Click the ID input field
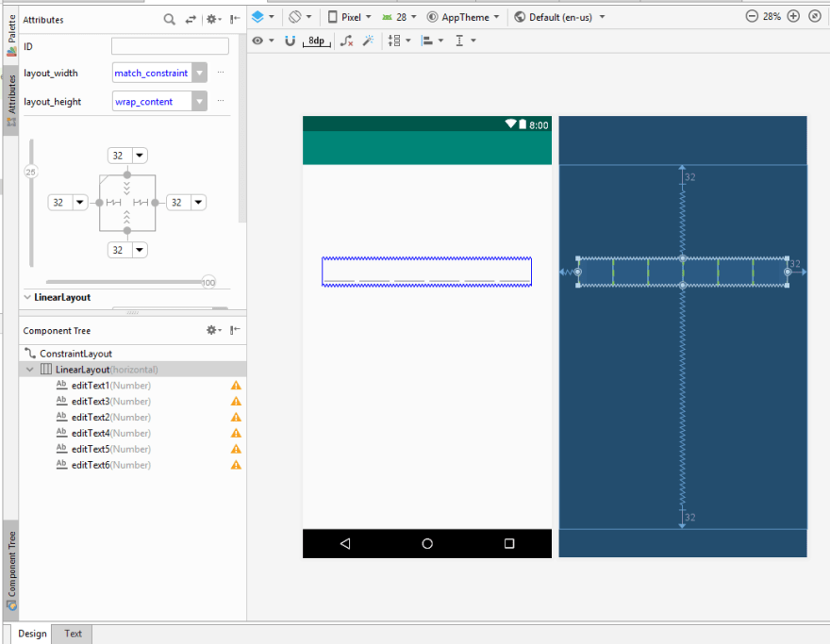This screenshot has height=644, width=830. pyautogui.click(x=170, y=46)
